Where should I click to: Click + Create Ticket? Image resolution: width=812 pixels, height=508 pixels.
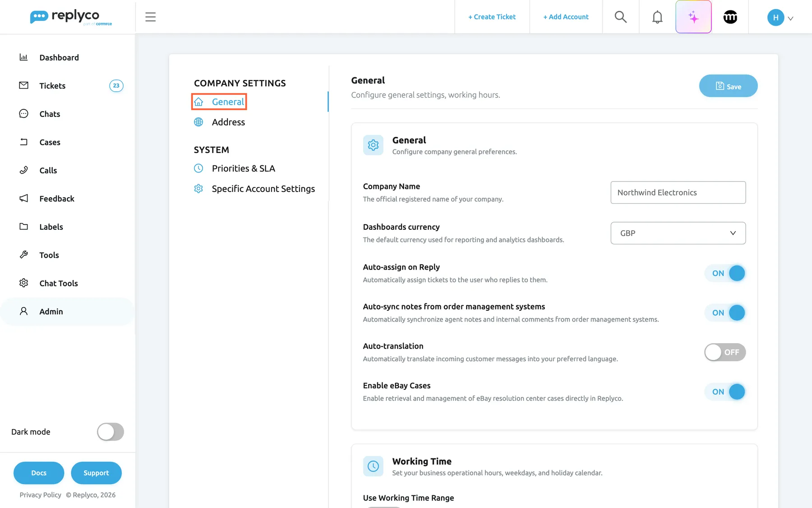point(492,17)
